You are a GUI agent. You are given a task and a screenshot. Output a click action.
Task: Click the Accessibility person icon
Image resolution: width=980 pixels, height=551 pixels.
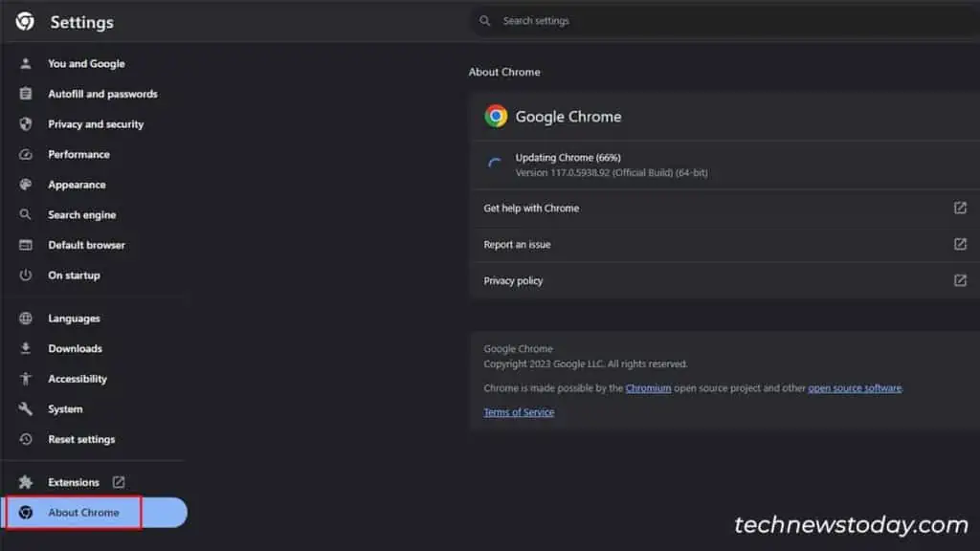pos(24,379)
